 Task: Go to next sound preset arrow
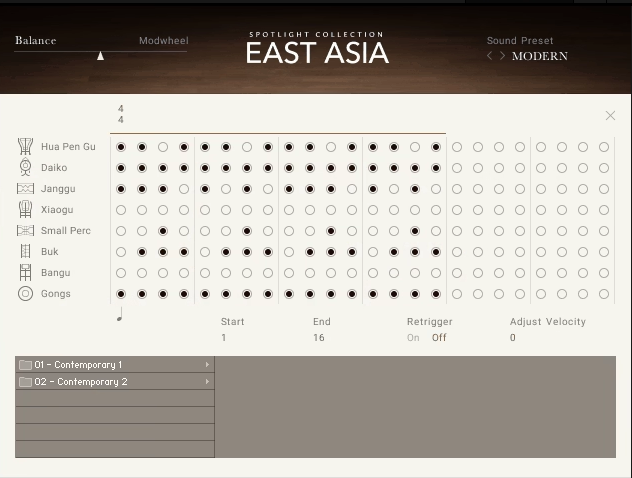502,56
